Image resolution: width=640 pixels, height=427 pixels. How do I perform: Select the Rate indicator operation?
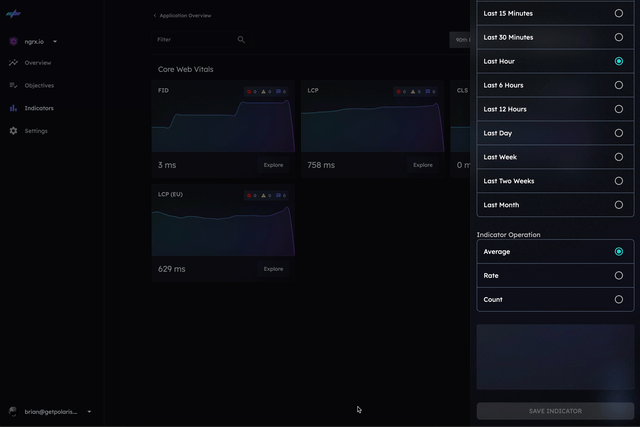pyautogui.click(x=619, y=276)
